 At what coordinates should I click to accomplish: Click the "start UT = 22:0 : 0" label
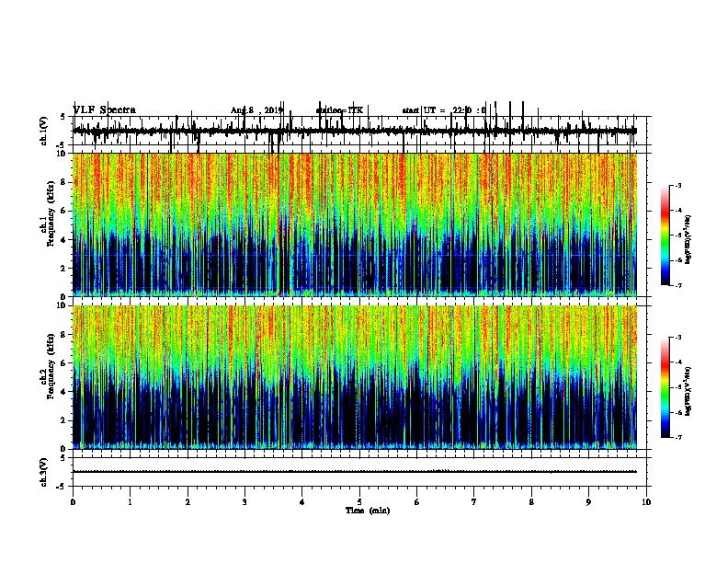coord(444,110)
